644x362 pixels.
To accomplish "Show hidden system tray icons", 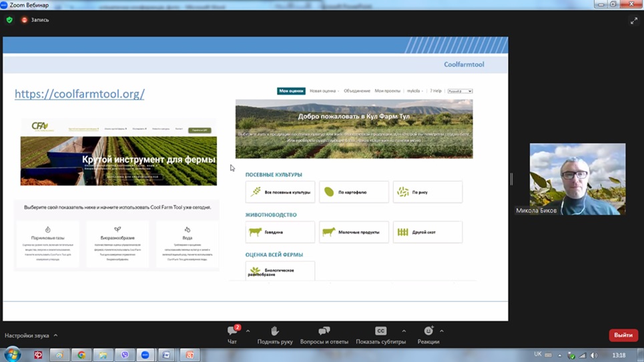I will 559,355.
